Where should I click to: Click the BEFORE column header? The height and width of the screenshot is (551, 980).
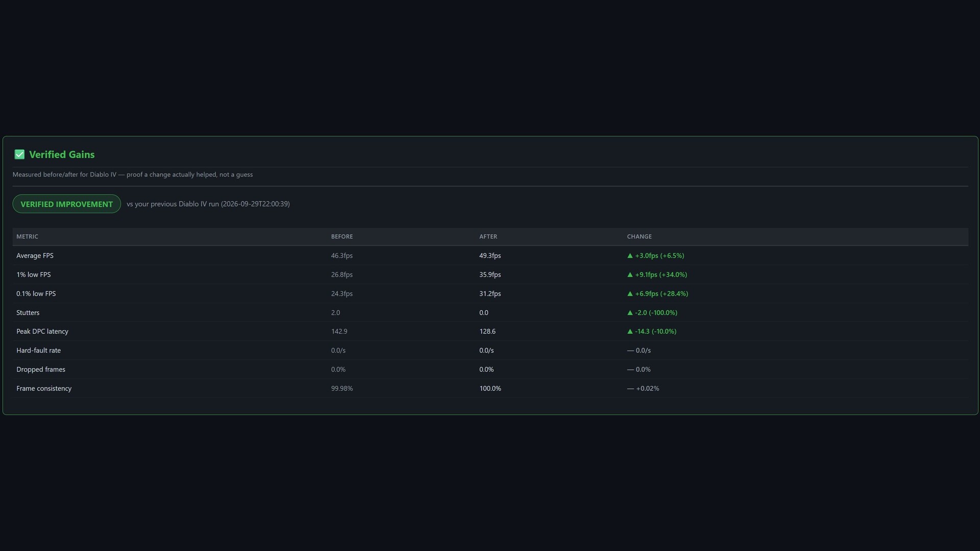point(342,237)
